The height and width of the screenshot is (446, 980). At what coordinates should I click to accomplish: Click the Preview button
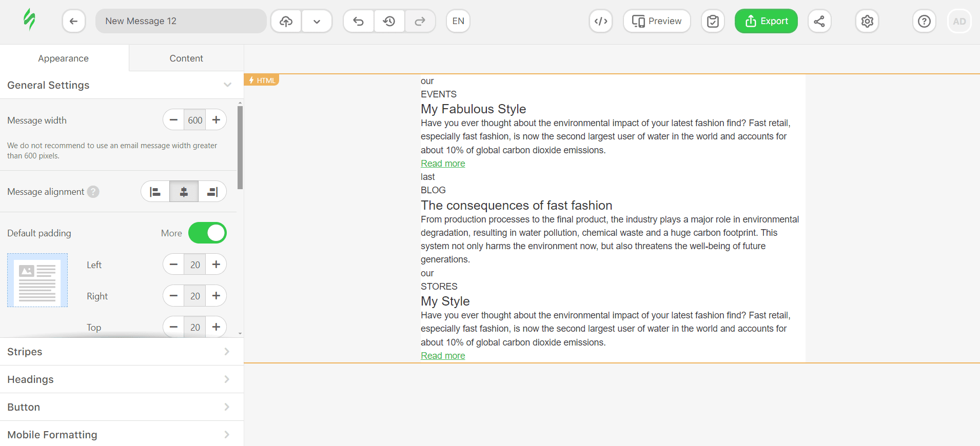(657, 21)
